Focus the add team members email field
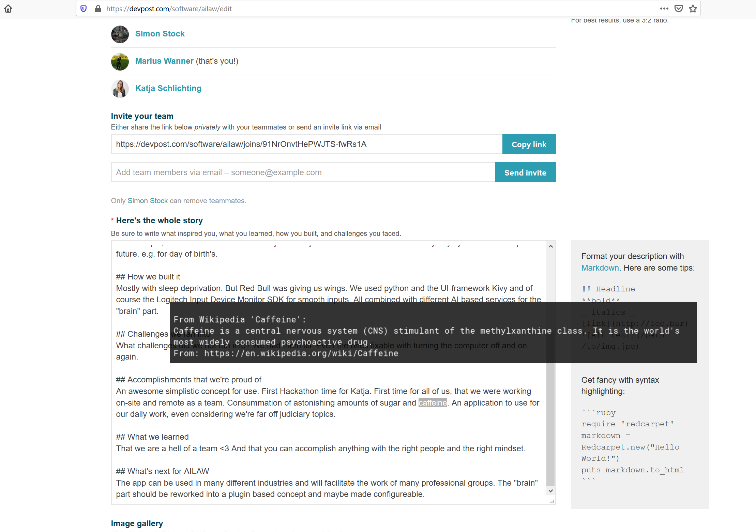 coord(303,172)
